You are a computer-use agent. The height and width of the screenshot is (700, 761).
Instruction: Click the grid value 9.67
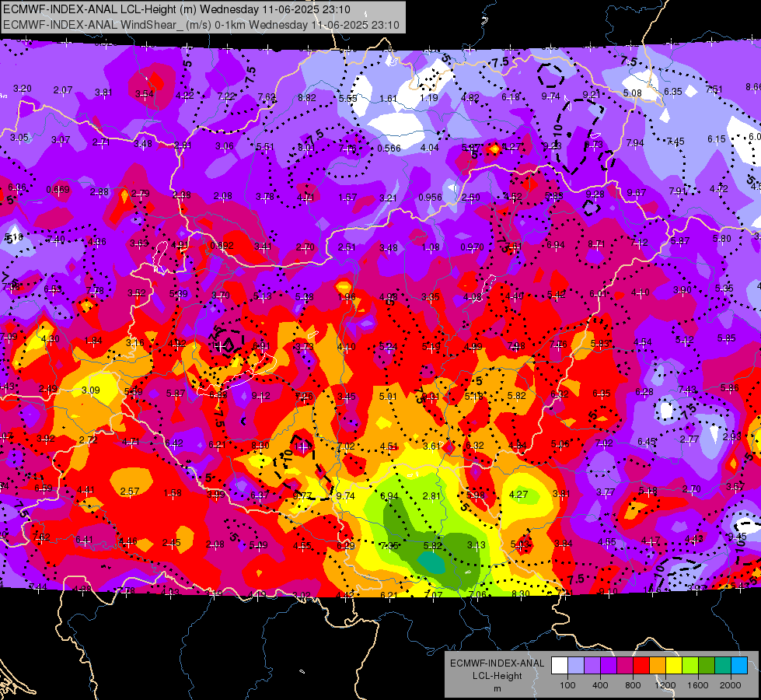[x=636, y=193]
